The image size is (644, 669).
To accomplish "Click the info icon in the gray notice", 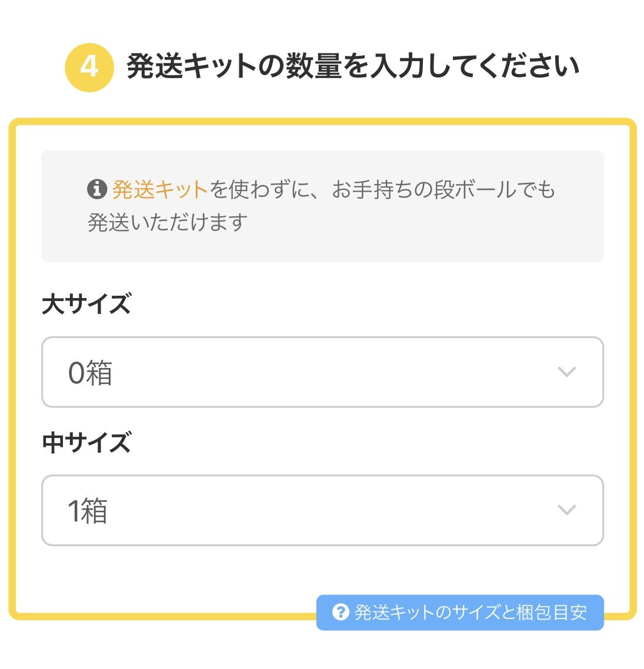I will click(x=96, y=189).
